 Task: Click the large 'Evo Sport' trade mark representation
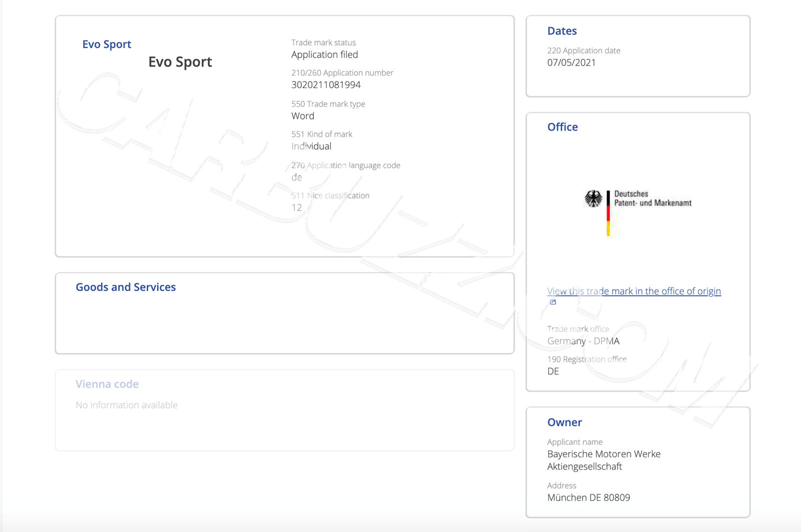[x=180, y=62]
